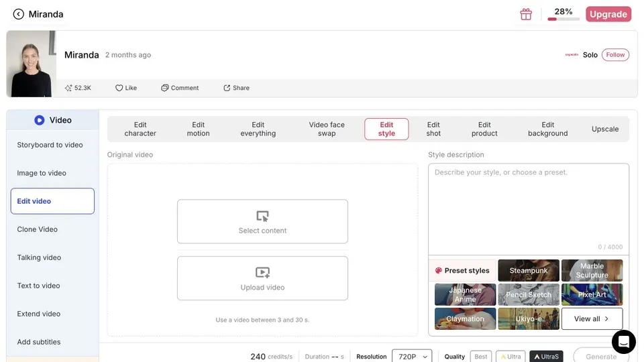This screenshot has height=362, width=644.
Task: Click the Generate button
Action: pos(601,356)
